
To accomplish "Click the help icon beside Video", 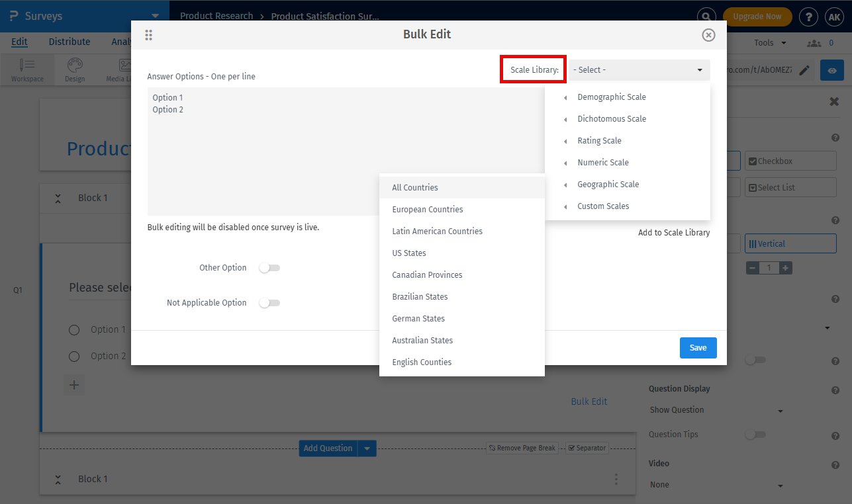I will (x=835, y=465).
